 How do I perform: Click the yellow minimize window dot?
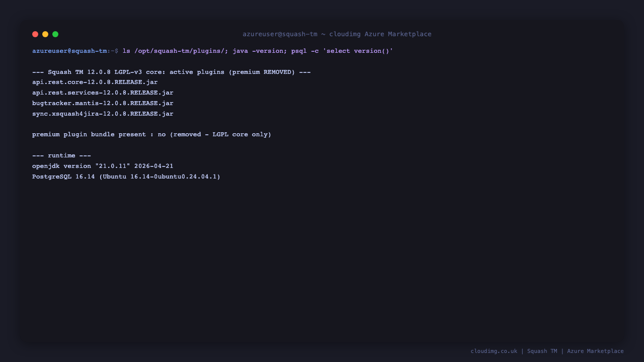tap(45, 34)
